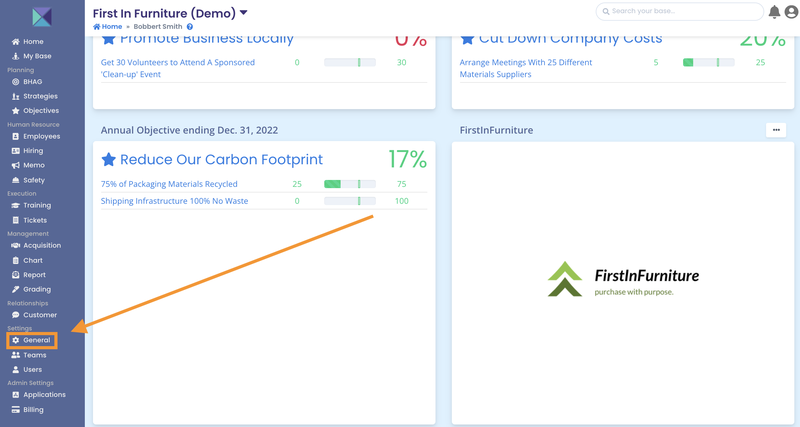Open the '75% of Packaging Materials Recycled' link

(x=169, y=184)
